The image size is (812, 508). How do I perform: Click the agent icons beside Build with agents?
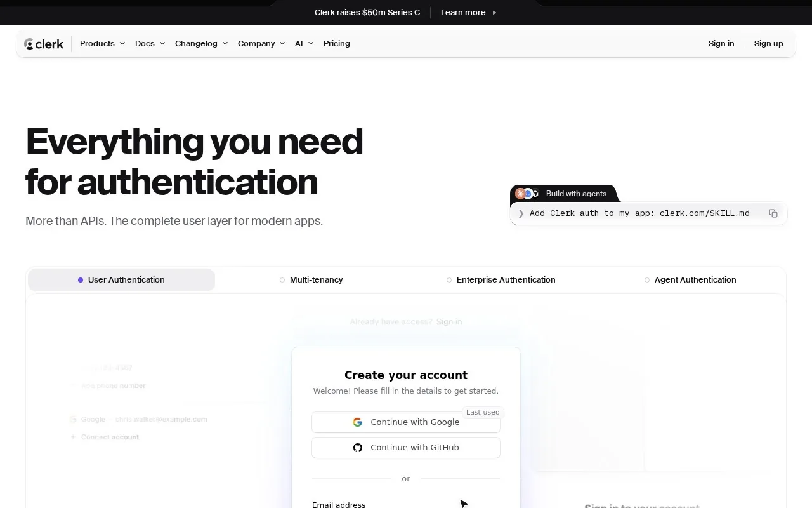click(527, 194)
